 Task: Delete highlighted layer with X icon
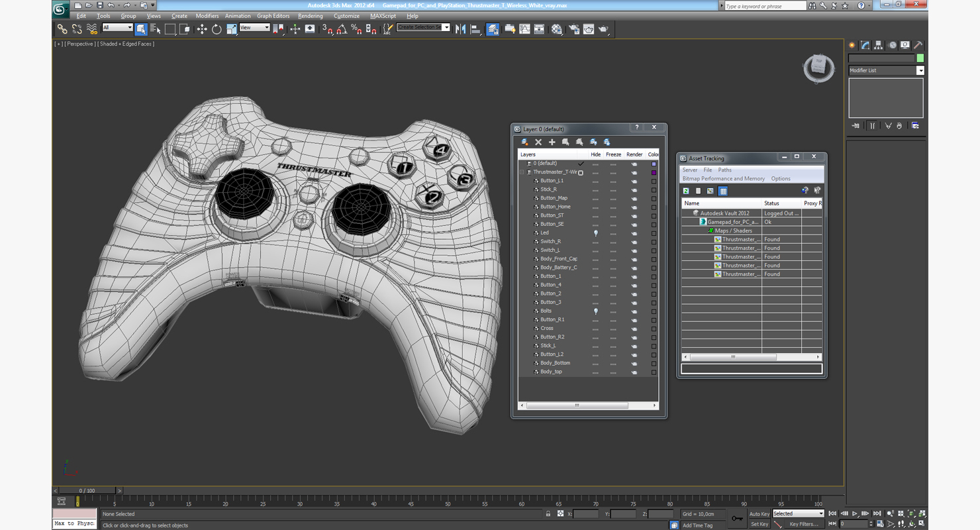[x=538, y=142]
